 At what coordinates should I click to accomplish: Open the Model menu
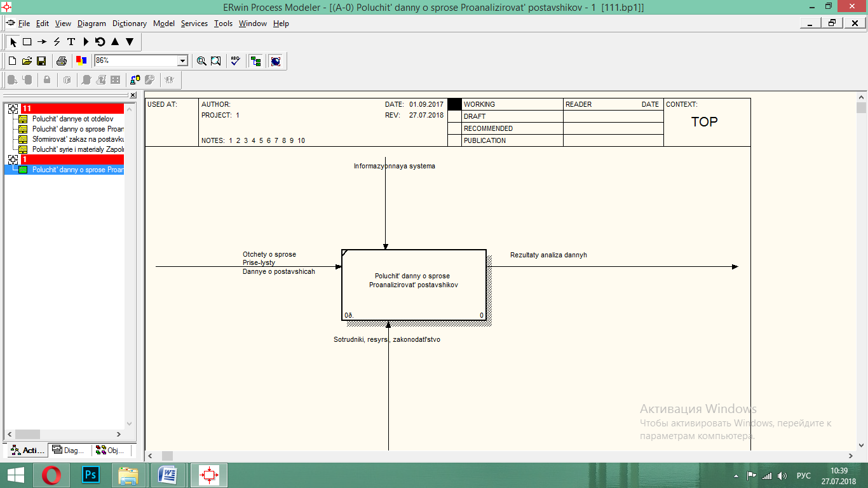point(164,24)
